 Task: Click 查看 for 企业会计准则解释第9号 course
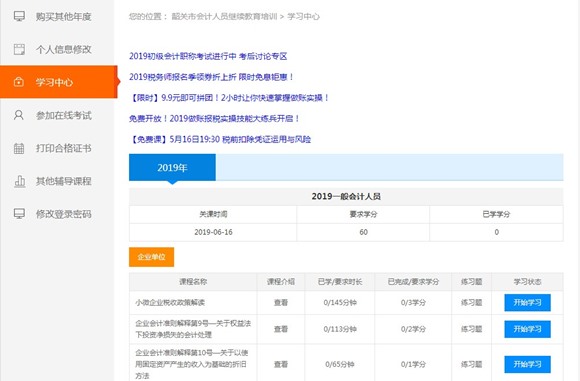pyautogui.click(x=281, y=329)
